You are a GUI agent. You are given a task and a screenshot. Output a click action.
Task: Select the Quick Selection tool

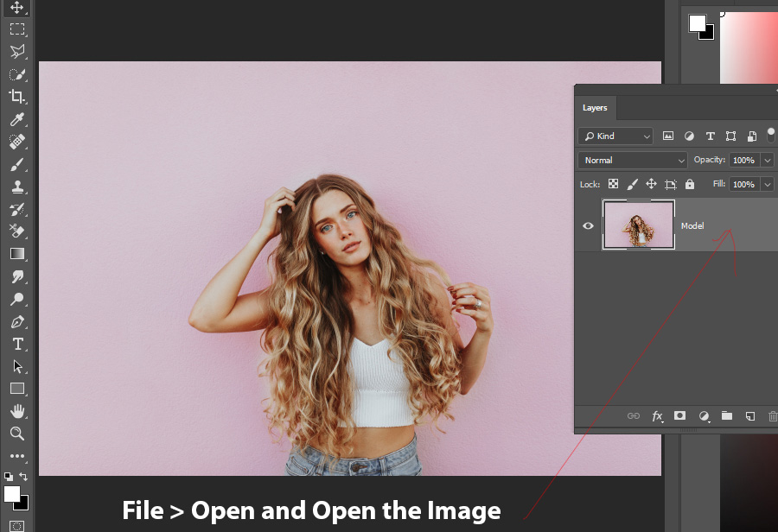(17, 74)
